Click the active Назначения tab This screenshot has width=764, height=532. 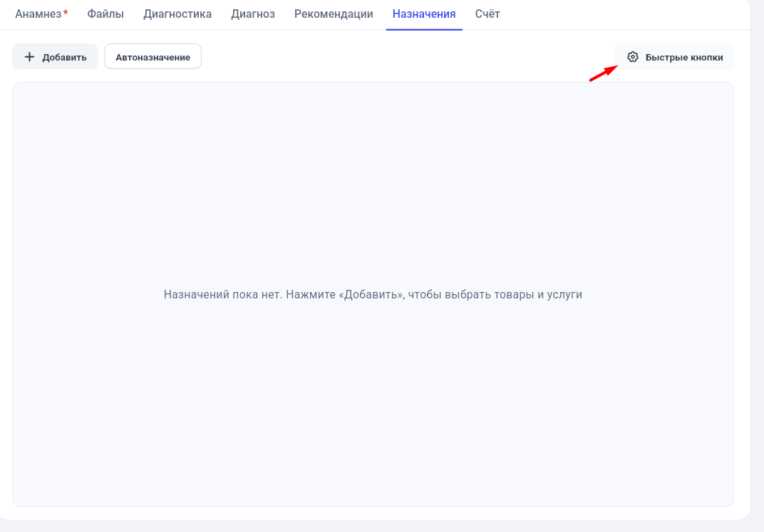pos(424,14)
